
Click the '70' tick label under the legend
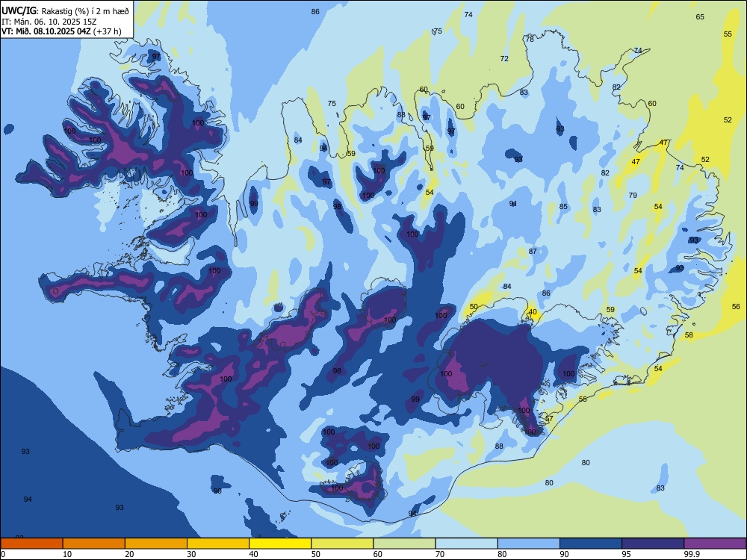click(x=440, y=554)
